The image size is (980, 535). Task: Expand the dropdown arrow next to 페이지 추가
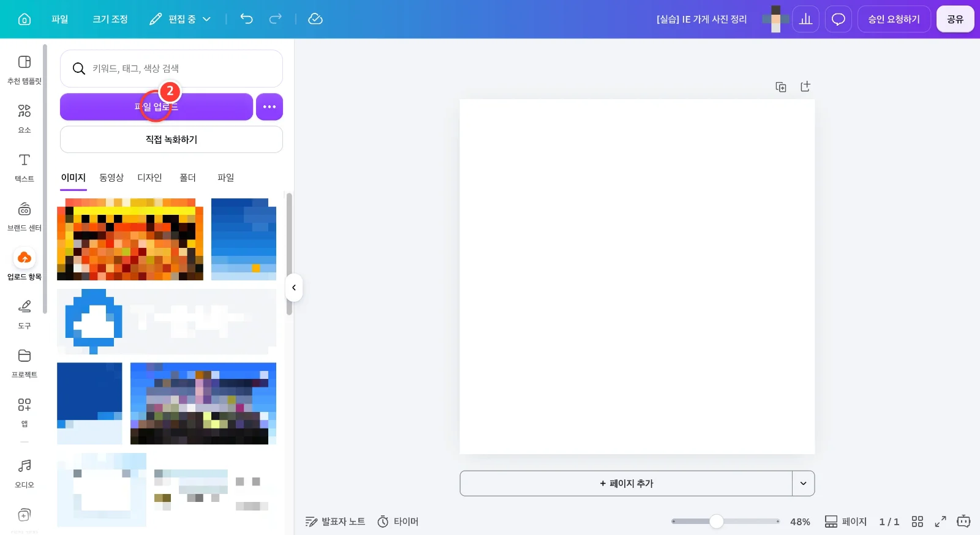(x=804, y=484)
